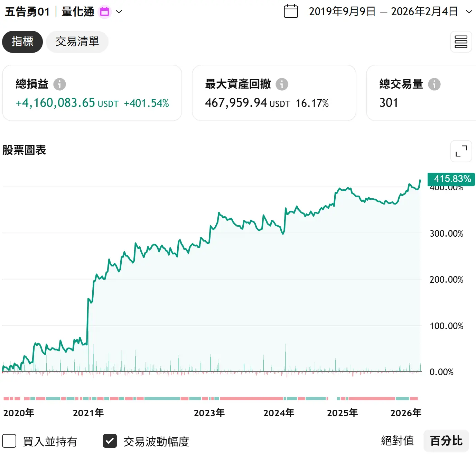Expand the strategy name dropdown chevron
Viewport: 476px width, 454px height.
point(119,12)
